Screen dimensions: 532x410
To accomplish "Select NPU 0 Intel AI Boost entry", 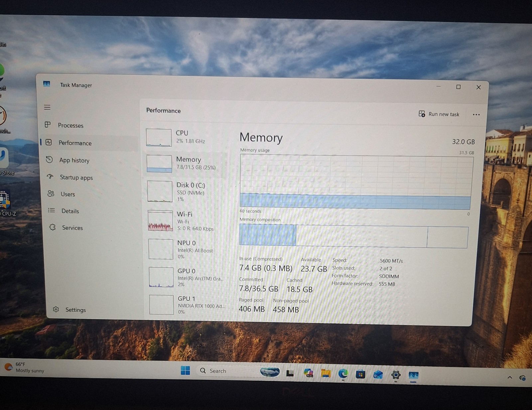I will click(188, 249).
